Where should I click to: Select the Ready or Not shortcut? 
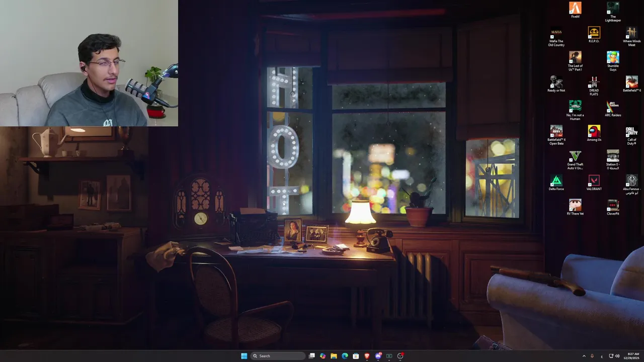point(556,84)
